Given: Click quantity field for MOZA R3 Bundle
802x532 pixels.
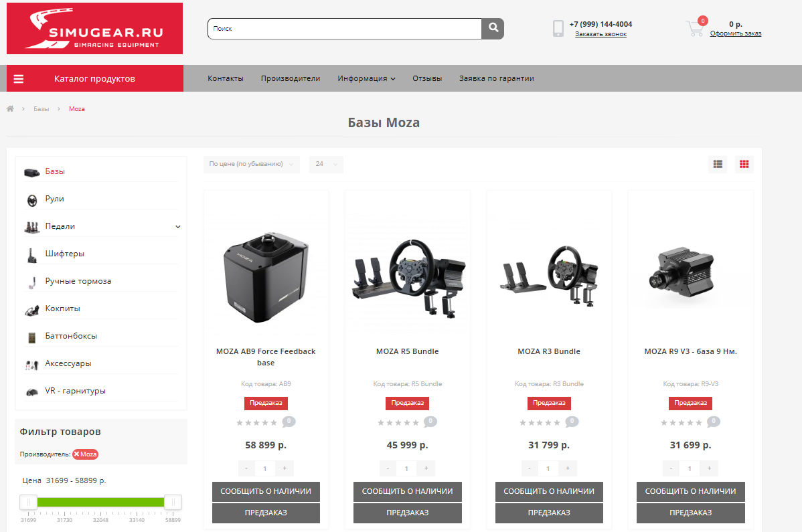Looking at the screenshot, I should 548,468.
